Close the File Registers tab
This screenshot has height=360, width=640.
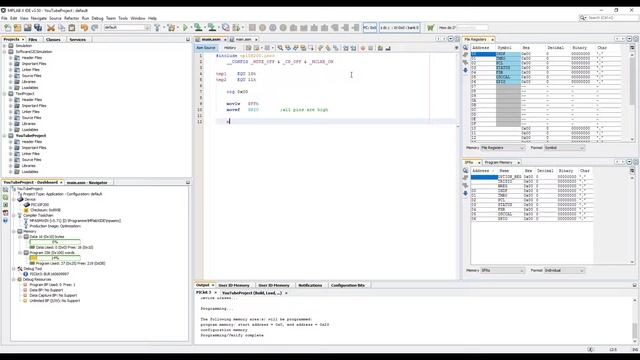[492, 40]
